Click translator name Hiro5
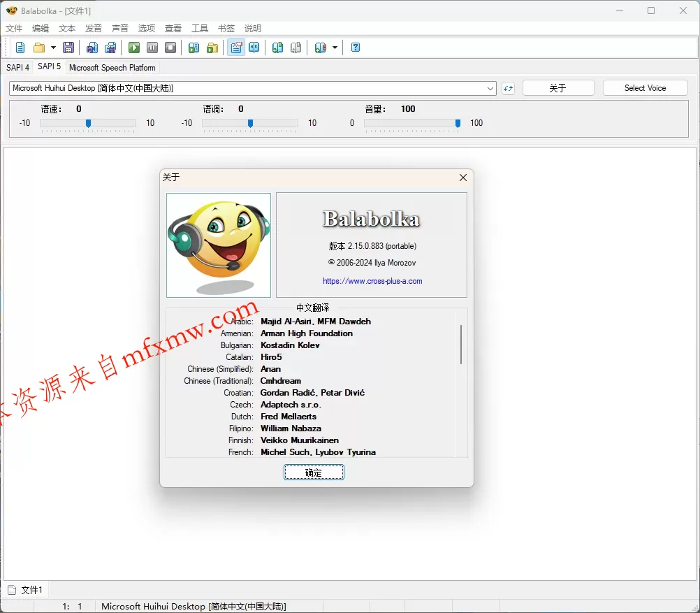Viewport: 700px width, 613px height. (x=272, y=357)
